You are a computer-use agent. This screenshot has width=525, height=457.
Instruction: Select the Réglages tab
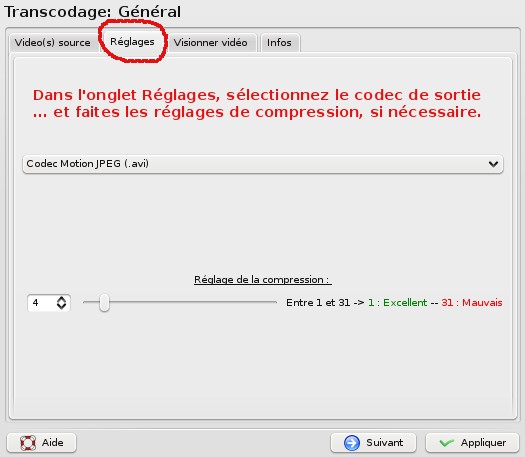pyautogui.click(x=132, y=42)
